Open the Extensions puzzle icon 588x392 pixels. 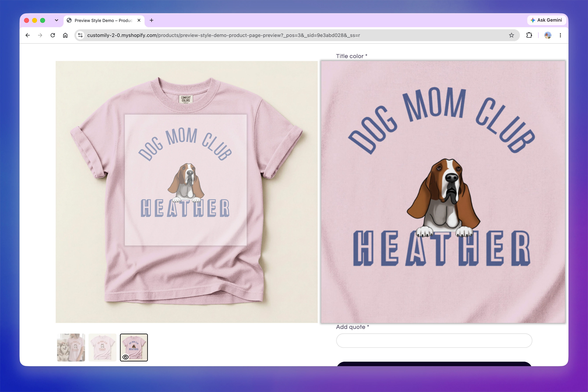tap(529, 35)
